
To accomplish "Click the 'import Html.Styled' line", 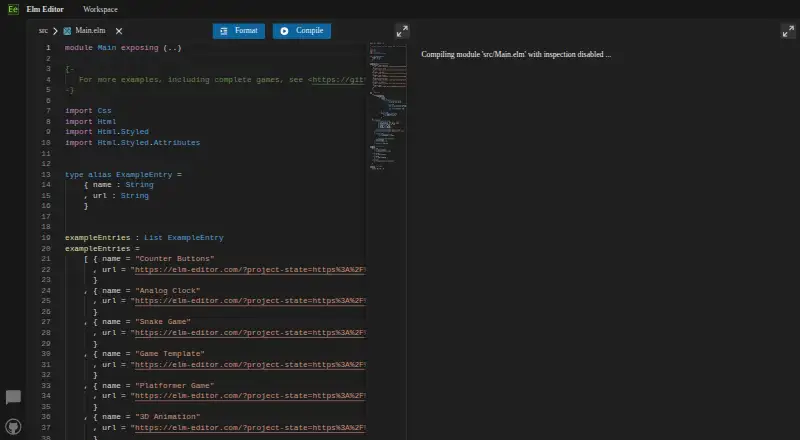I will pyautogui.click(x=107, y=132).
